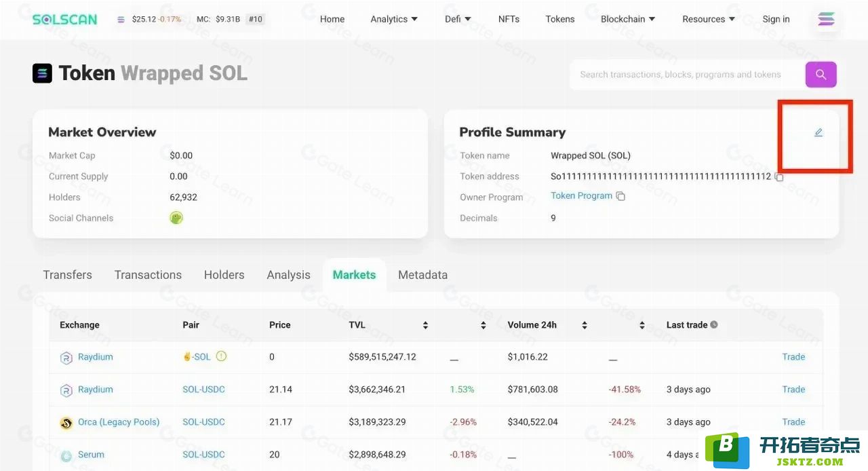Screen dimensions: 868x471
Task: Sort by the unlabeled column after TVL
Action: (483, 325)
